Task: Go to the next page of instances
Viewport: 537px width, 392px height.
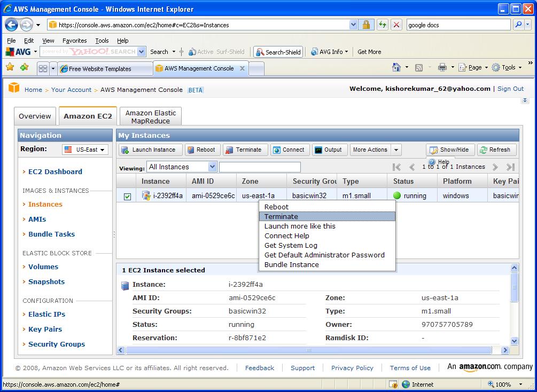Action: (x=495, y=167)
